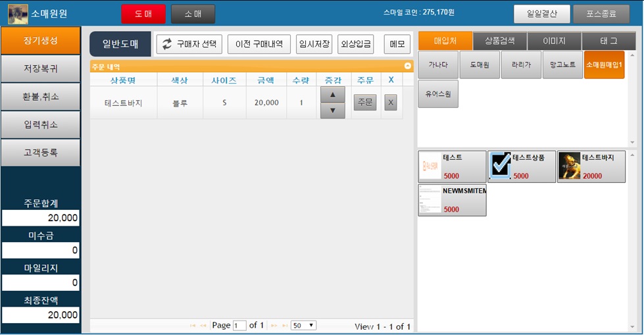Viewport: 644px width, 335px height.
Task: Switch to the 상품검색 tab
Action: tap(499, 41)
